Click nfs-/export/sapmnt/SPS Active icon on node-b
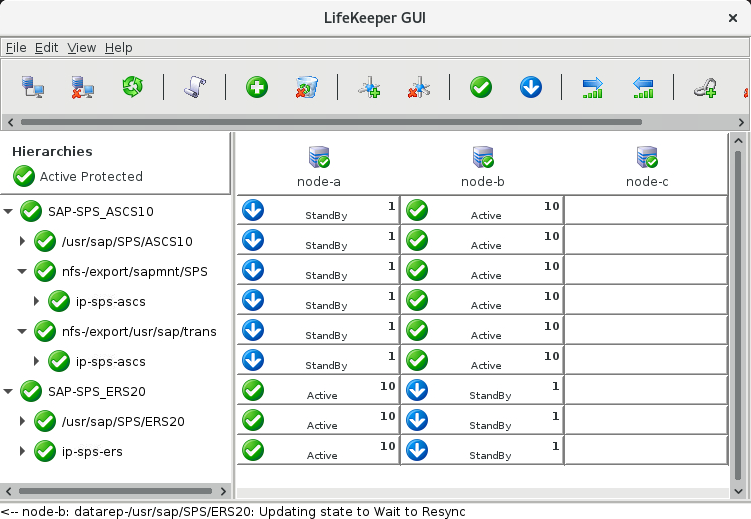The image size is (751, 519). [x=417, y=270]
